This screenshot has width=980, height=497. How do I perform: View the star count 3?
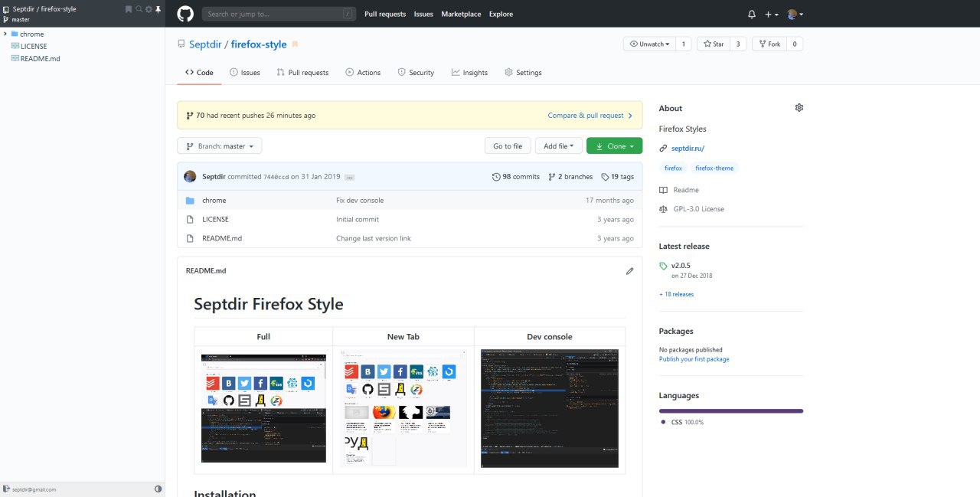[738, 44]
